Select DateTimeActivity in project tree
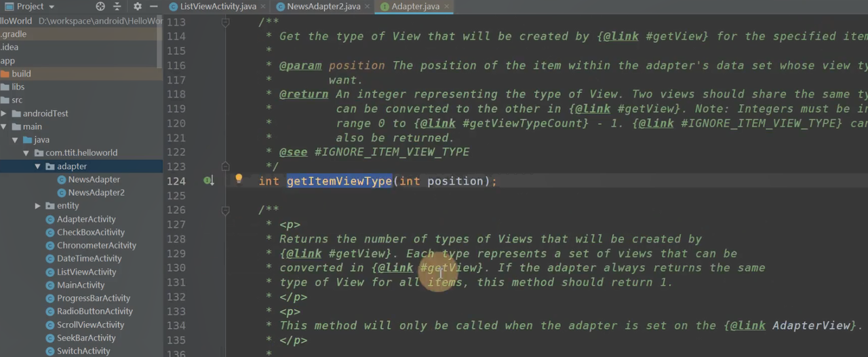 90,259
